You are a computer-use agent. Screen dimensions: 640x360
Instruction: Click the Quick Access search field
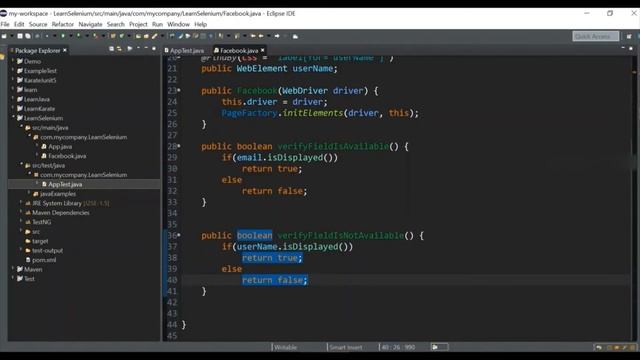[x=595, y=36]
